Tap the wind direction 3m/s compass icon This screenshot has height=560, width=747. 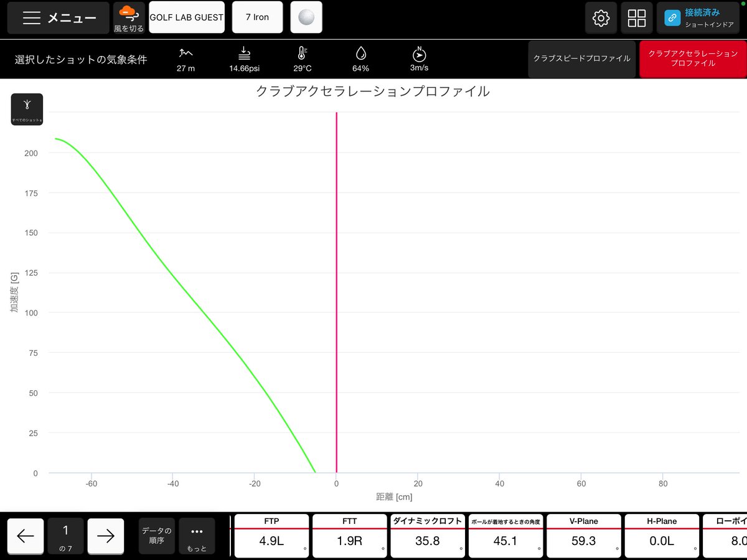point(419,53)
